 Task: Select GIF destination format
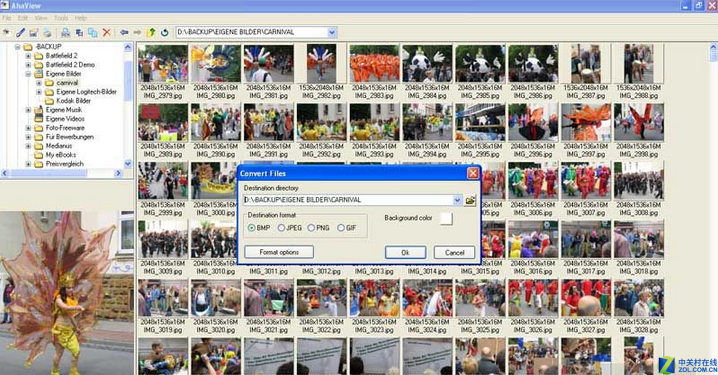coord(341,228)
